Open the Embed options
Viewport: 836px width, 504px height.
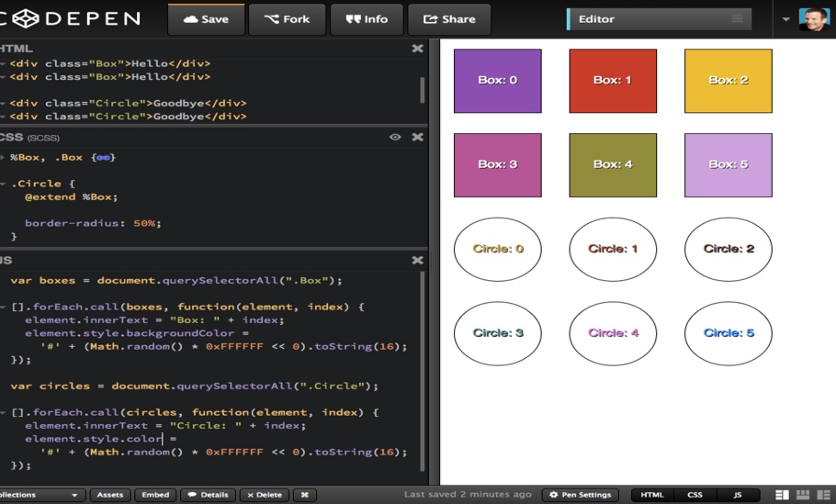(155, 495)
